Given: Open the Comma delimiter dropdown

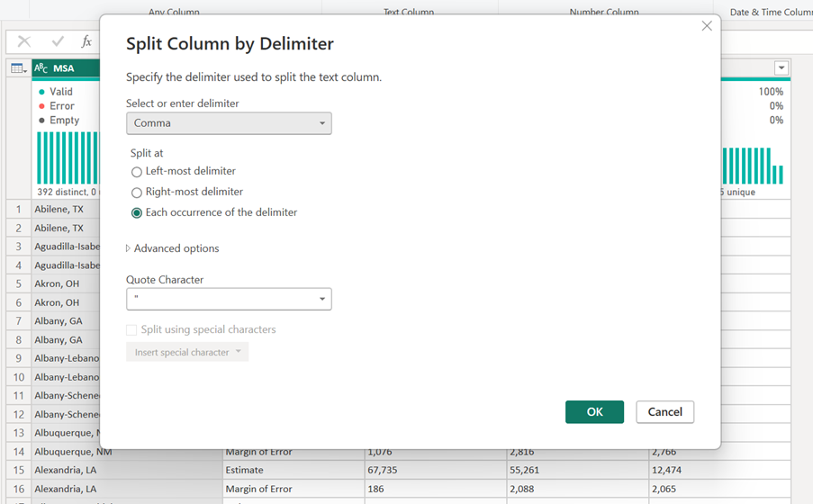Looking at the screenshot, I should tap(229, 123).
